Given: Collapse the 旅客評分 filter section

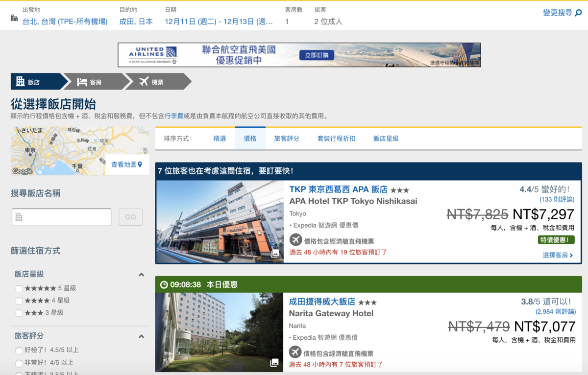Looking at the screenshot, I should (141, 336).
